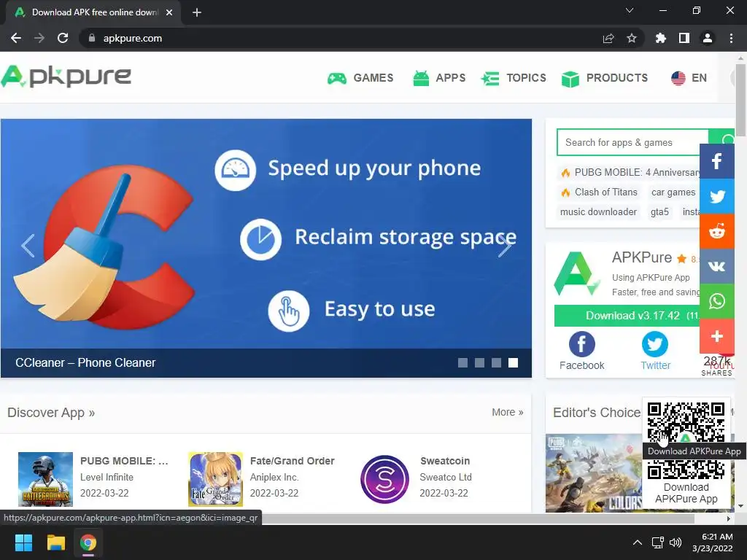Click the green gamepad icon next to GAMES

click(337, 78)
